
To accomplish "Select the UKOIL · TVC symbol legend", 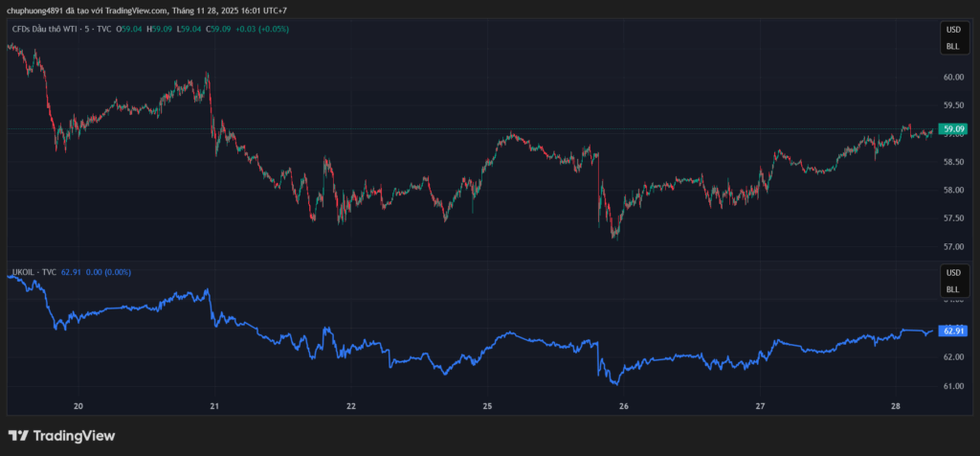I will click(33, 272).
